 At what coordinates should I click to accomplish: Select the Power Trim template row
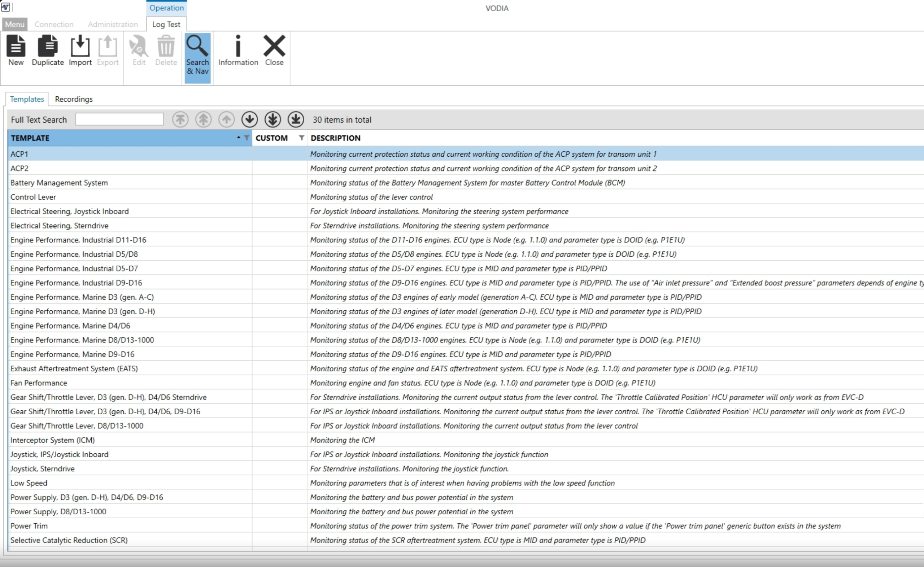(x=29, y=526)
